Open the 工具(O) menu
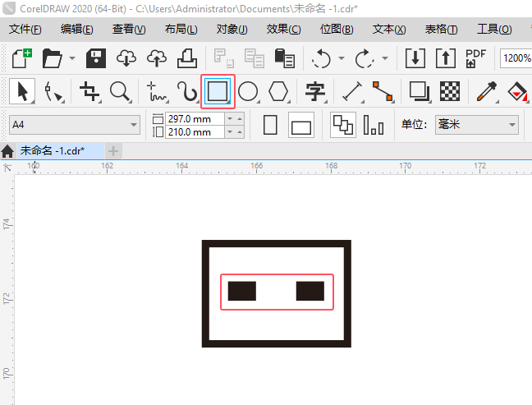 (494, 30)
